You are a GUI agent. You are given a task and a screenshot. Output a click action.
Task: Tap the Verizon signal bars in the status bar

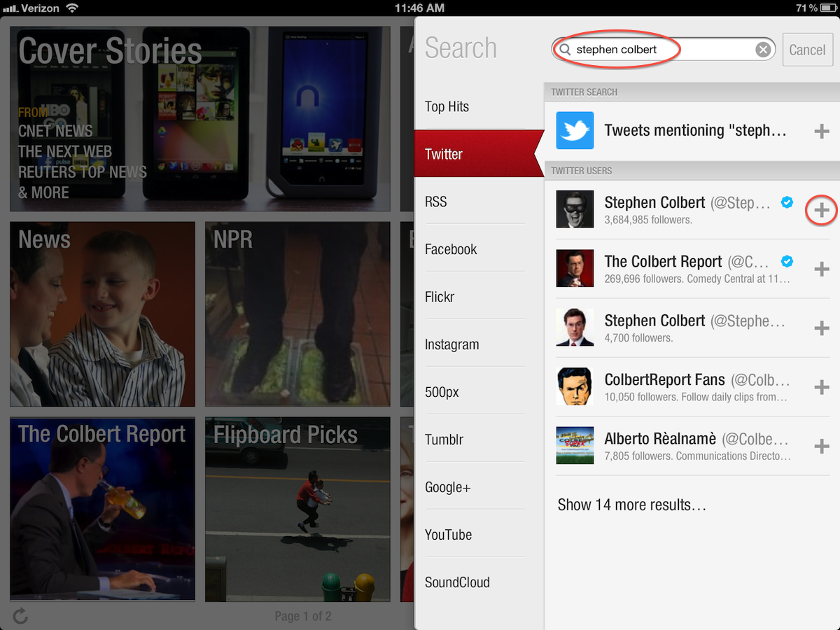(x=10, y=8)
